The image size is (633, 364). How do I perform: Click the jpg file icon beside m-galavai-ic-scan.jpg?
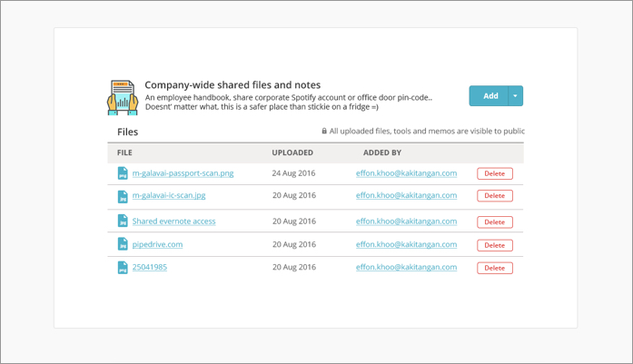(x=123, y=197)
